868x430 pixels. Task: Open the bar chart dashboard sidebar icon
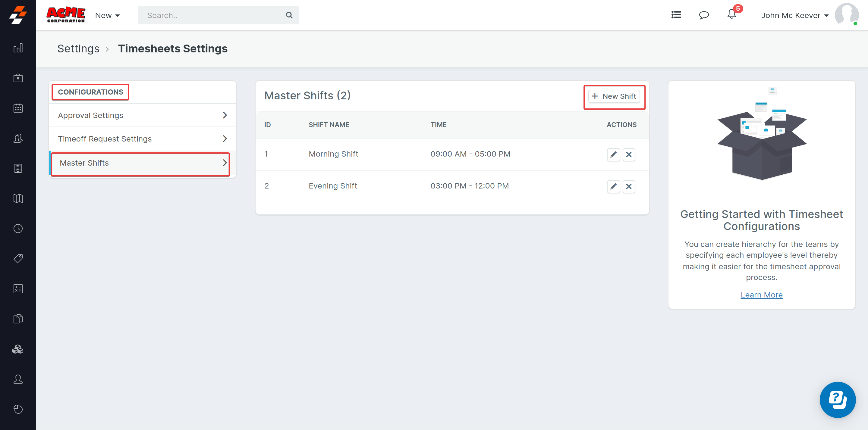[x=18, y=48]
